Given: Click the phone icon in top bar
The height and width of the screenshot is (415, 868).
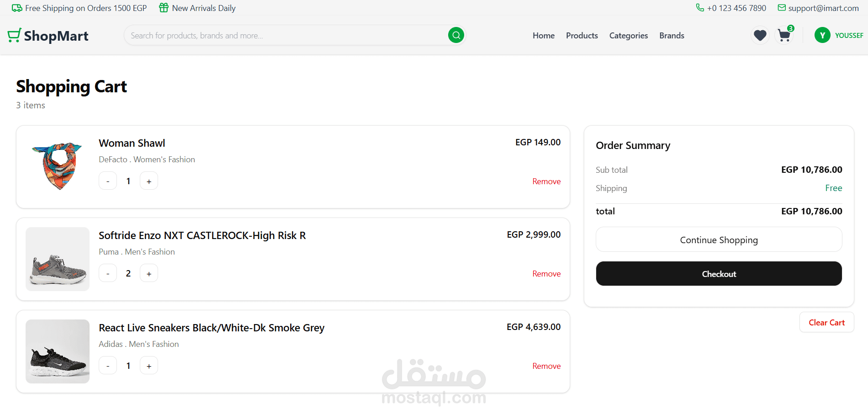Looking at the screenshot, I should (x=699, y=8).
